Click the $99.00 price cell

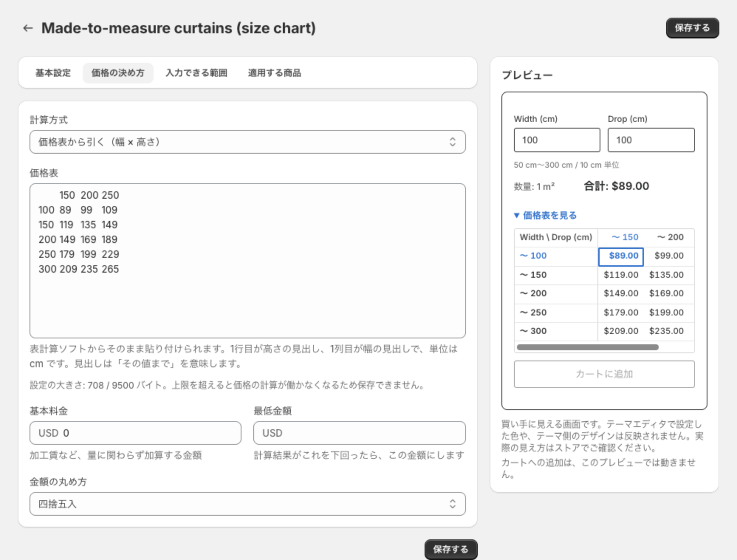coord(669,256)
